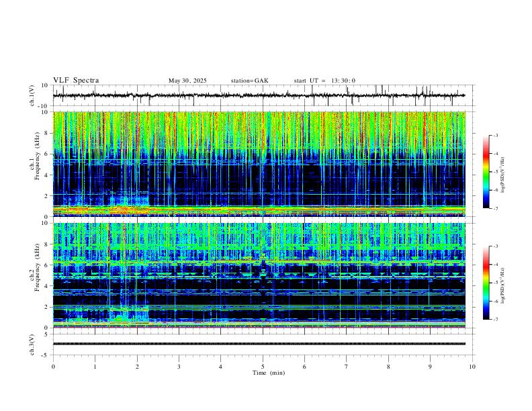This screenshot has height=411, width=532.
Task: Click the ch.2 color bar '-7' label
Action: [495, 319]
